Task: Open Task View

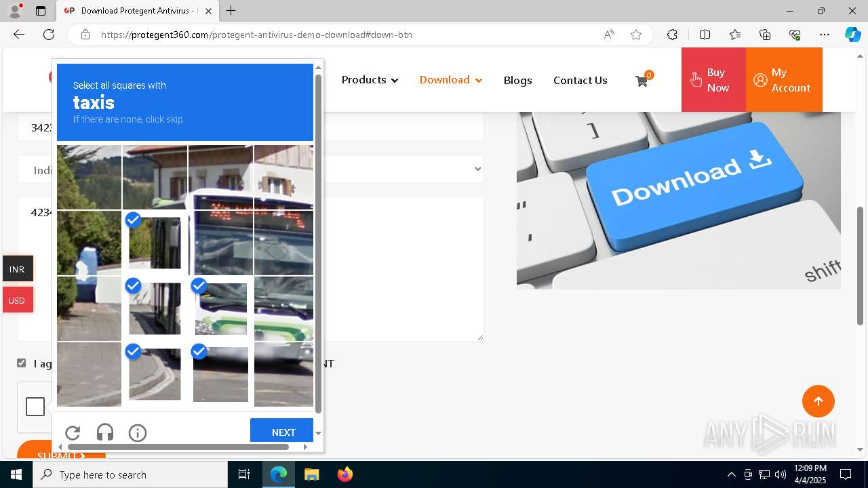Action: point(244,474)
